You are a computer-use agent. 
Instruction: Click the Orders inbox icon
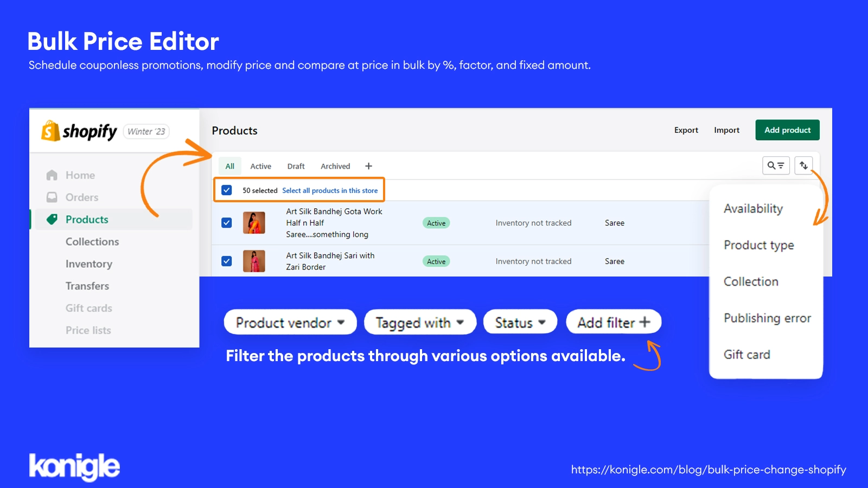52,197
